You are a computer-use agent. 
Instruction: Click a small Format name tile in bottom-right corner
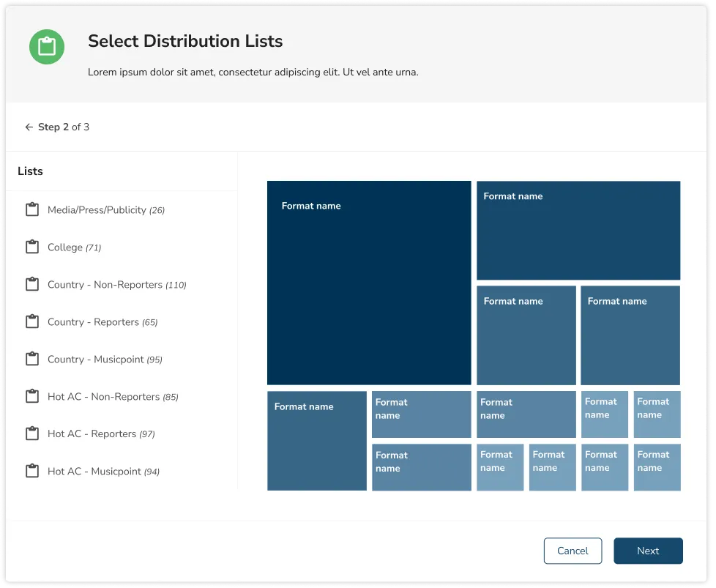(657, 467)
